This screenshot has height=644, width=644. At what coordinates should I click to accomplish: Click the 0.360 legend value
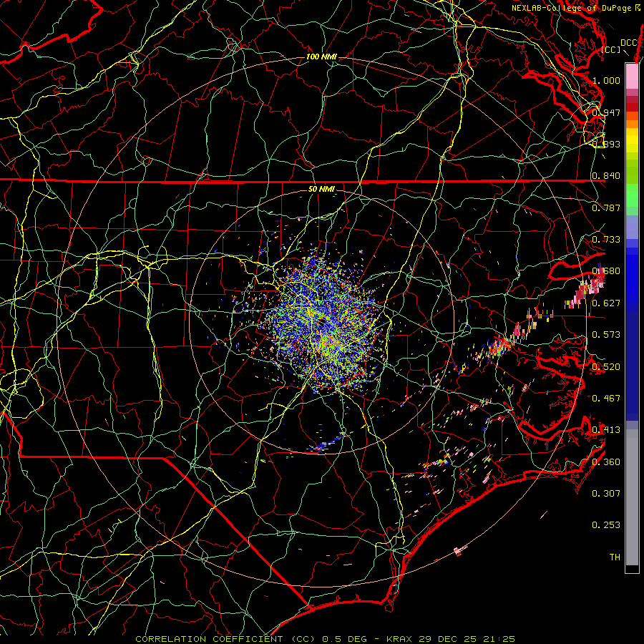606,462
